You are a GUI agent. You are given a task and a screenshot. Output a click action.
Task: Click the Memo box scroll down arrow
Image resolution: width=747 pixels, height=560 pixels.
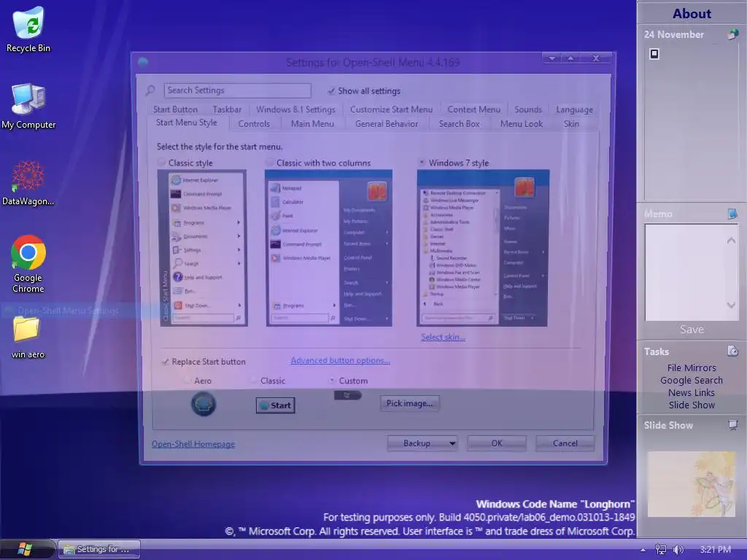coord(731,305)
